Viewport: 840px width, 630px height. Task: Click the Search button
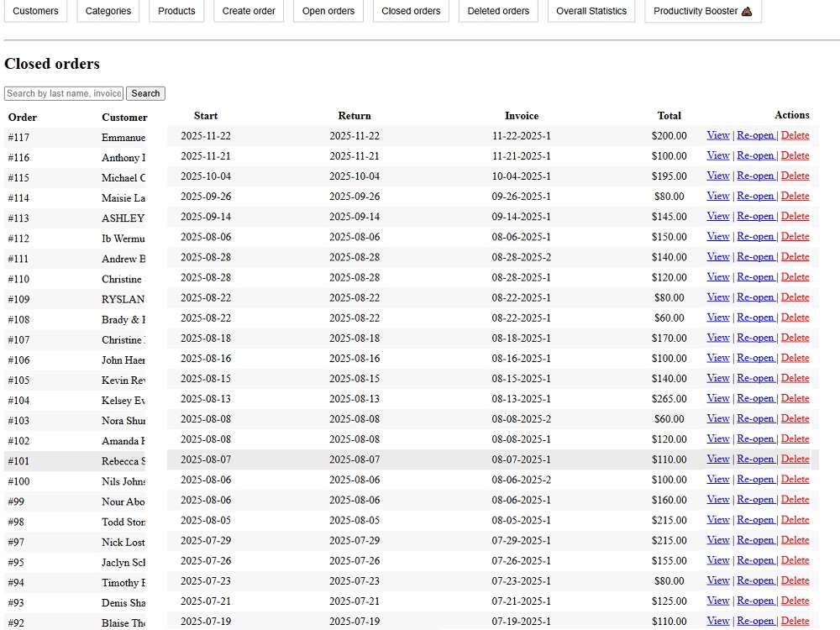point(145,93)
